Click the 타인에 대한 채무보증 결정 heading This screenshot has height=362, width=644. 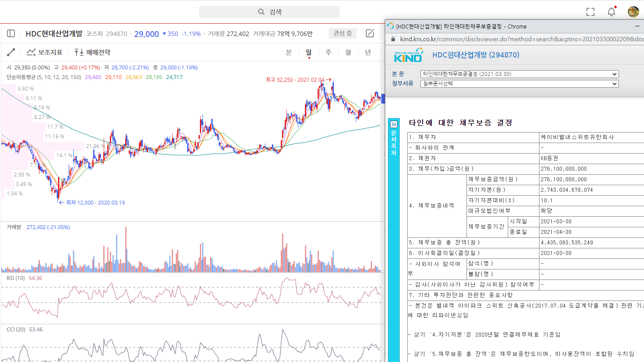pyautogui.click(x=461, y=123)
